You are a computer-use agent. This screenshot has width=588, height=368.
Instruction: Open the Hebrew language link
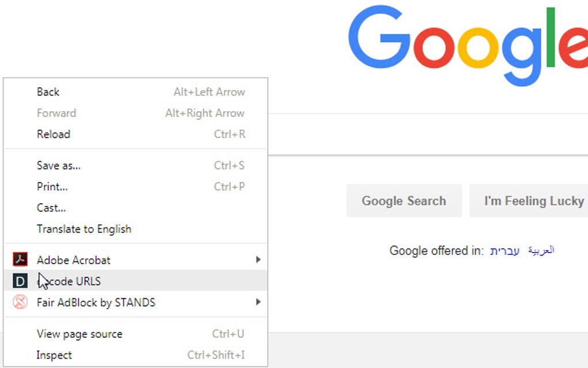click(504, 250)
